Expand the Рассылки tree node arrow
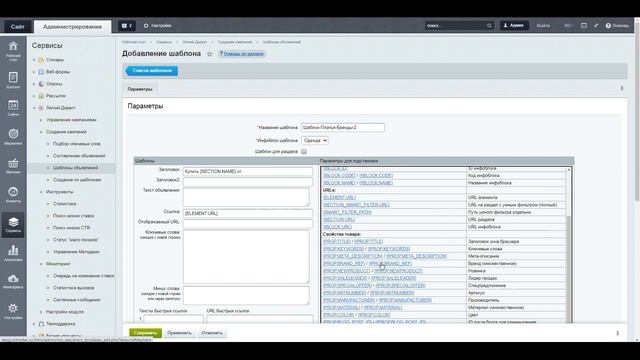This screenshot has height=360, width=640. [34, 96]
